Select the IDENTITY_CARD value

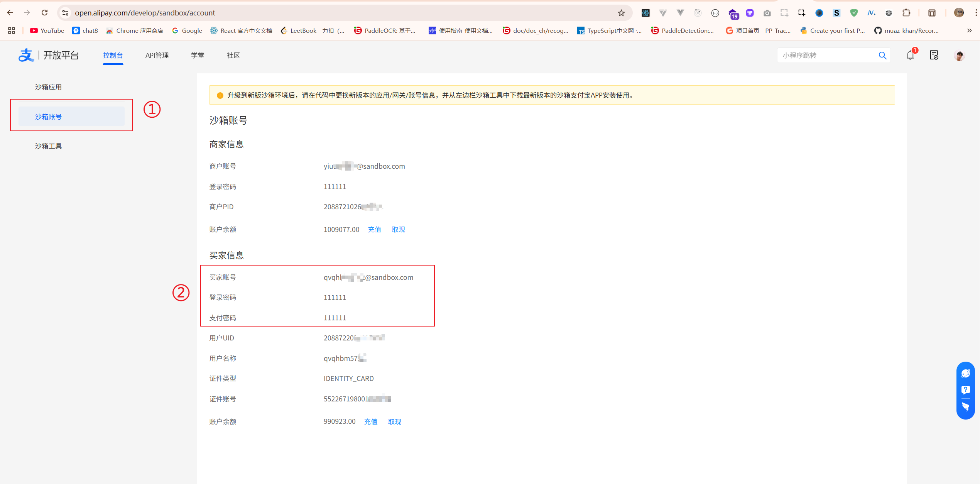tap(349, 378)
